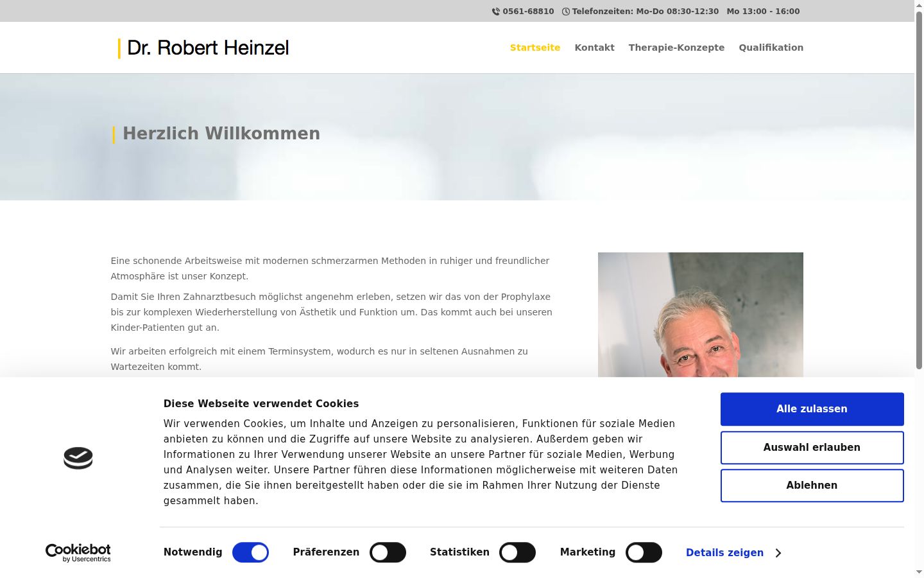Click the Cookiebot by Usercentrics logo
Image resolution: width=924 pixels, height=578 pixels.
point(78,553)
